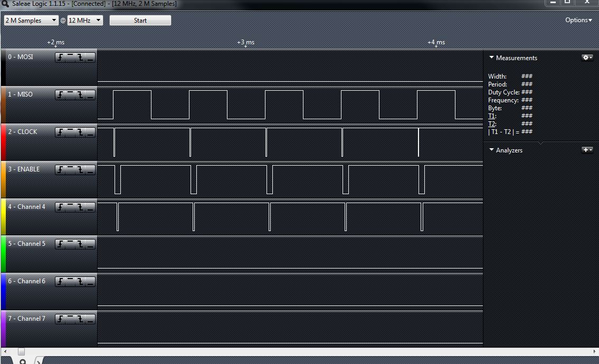Viewport: 599px width, 364px height.
Task: Click the green color strip of Channel 5
Action: pyautogui.click(x=3, y=254)
